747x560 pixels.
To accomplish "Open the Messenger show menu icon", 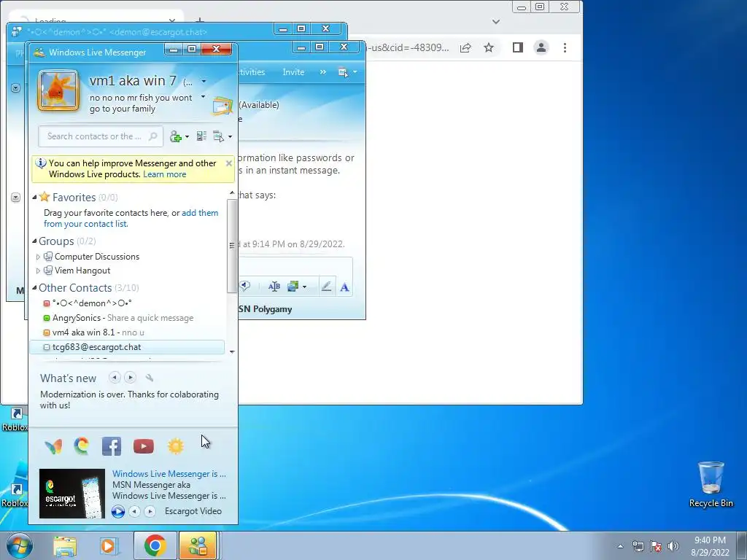I will click(x=219, y=136).
